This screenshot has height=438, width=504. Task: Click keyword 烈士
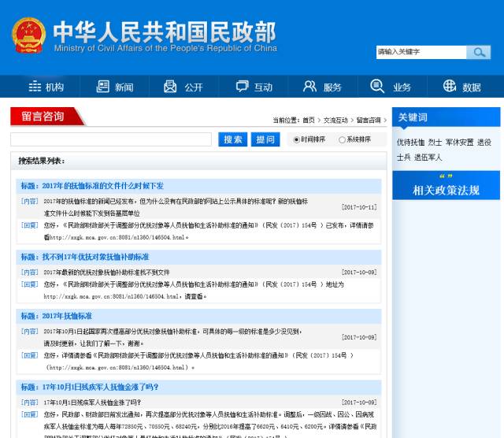point(435,142)
